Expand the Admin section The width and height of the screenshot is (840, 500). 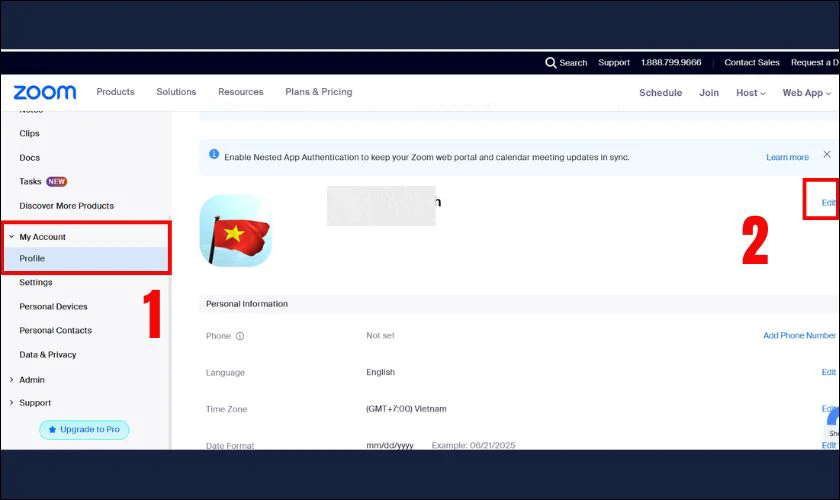[11, 379]
